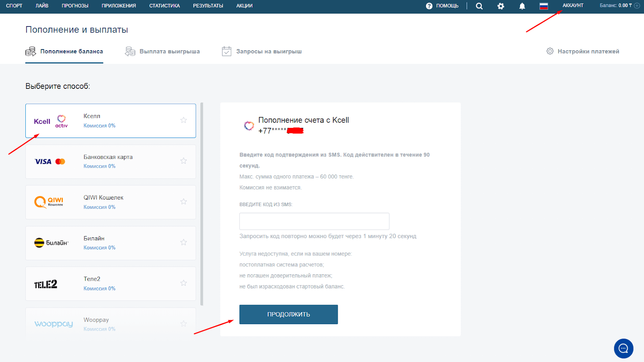Click the Beeline logo
The image size is (644, 362).
51,243
